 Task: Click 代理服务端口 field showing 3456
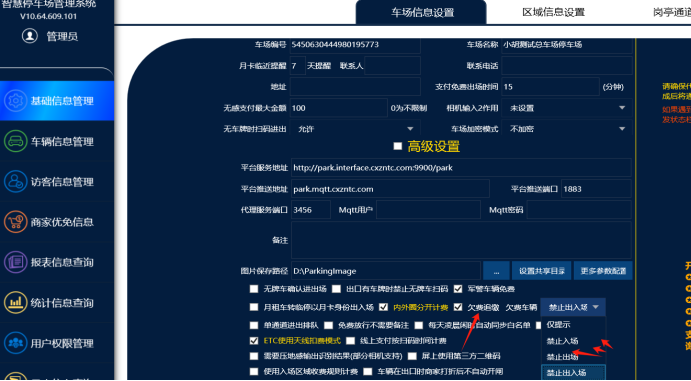pos(310,210)
